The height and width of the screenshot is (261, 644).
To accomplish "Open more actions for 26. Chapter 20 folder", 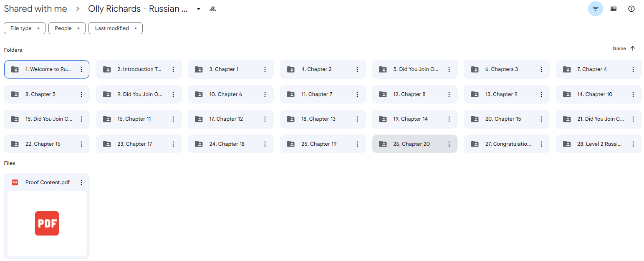I will pos(449,144).
